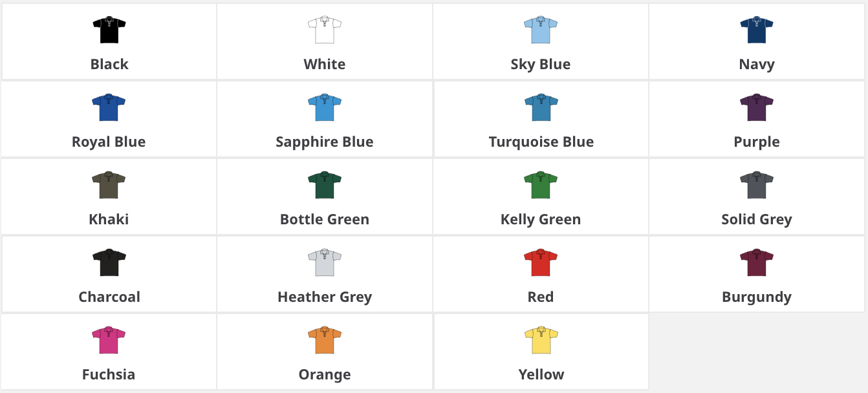Screen dimensions: 868x393
Task: Select the Black polo shirt icon
Action: point(109,30)
